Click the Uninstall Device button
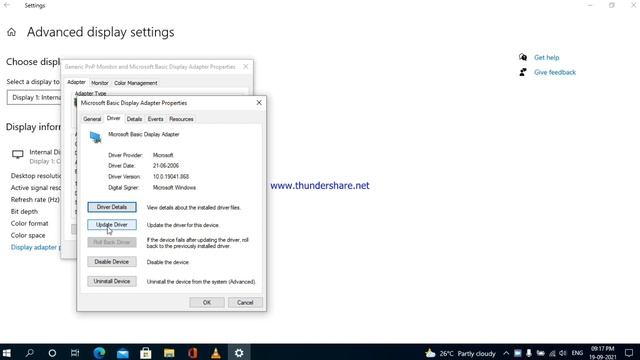 (112, 281)
